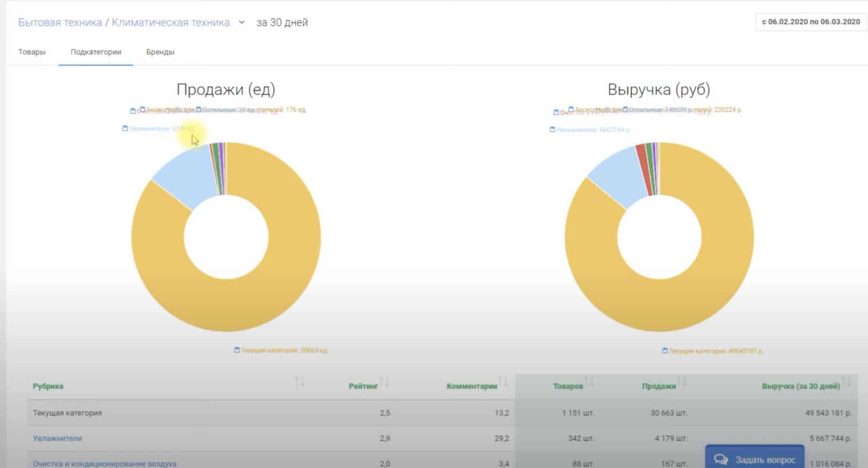Viewport: 868px width, 468px height.
Task: Click the 342 шт. products cell
Action: [x=581, y=438]
